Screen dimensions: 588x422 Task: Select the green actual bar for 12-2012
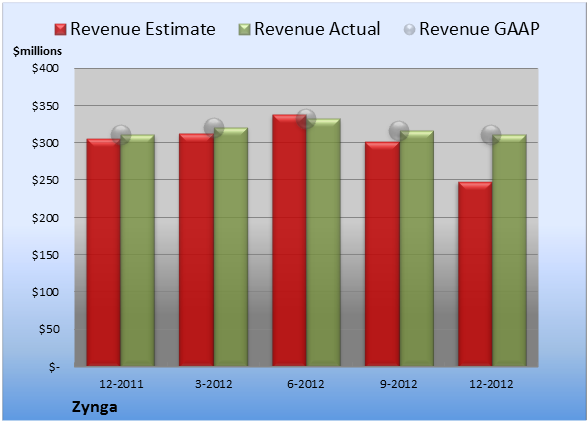click(509, 251)
